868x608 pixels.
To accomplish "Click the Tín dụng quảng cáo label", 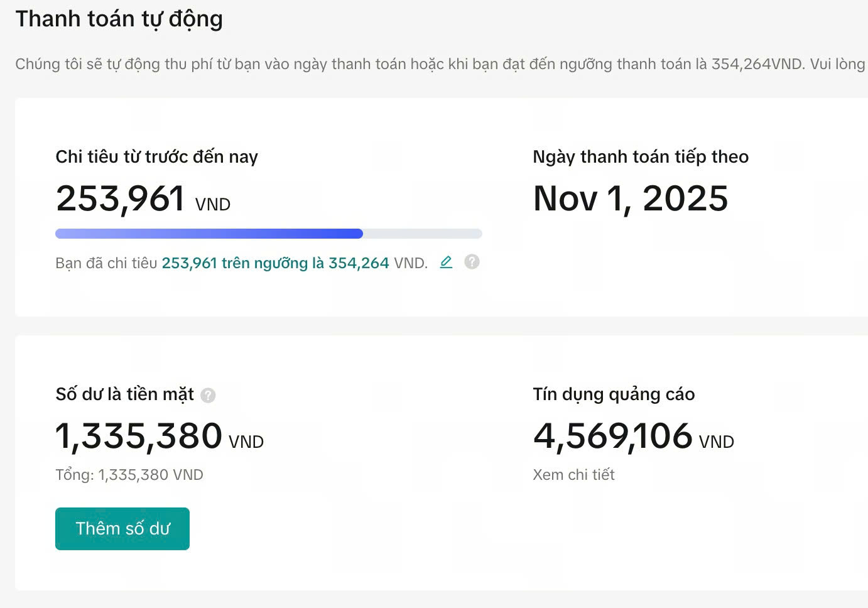I will pos(614,394).
